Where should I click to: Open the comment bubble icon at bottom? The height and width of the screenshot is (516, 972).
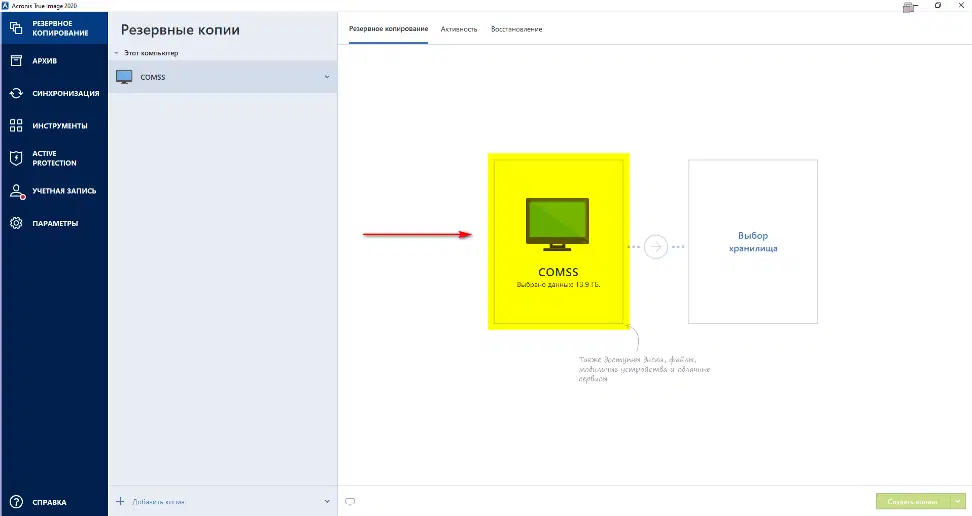350,502
